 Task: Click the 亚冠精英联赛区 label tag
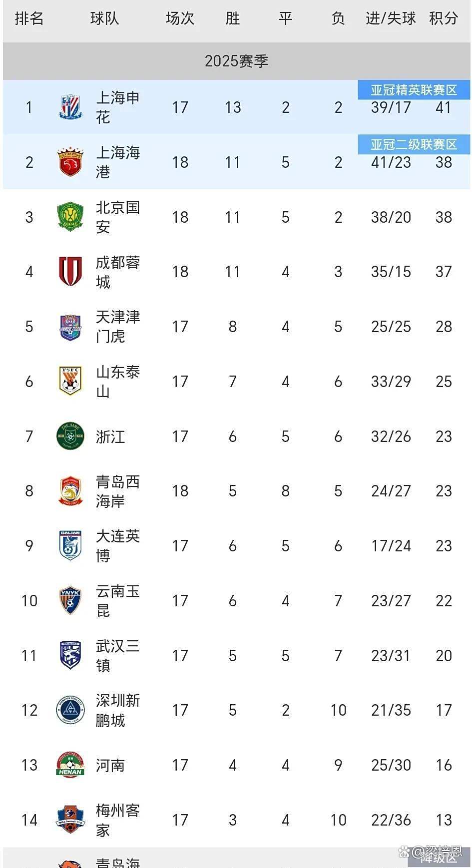[x=414, y=90]
